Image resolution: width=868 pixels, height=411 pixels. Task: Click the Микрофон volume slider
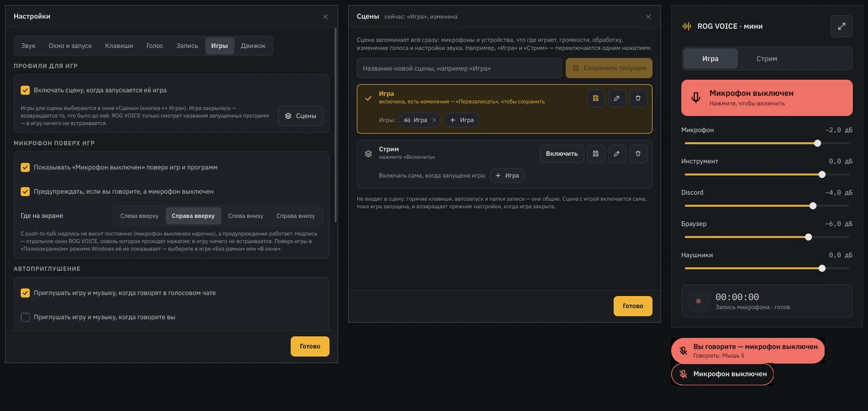click(767, 143)
